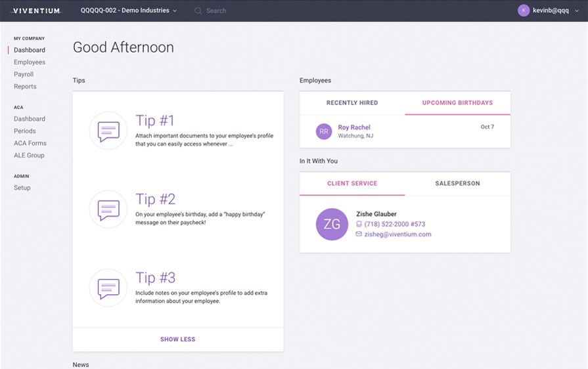This screenshot has width=588, height=369.
Task: Click the In It With You heading
Action: [319, 161]
